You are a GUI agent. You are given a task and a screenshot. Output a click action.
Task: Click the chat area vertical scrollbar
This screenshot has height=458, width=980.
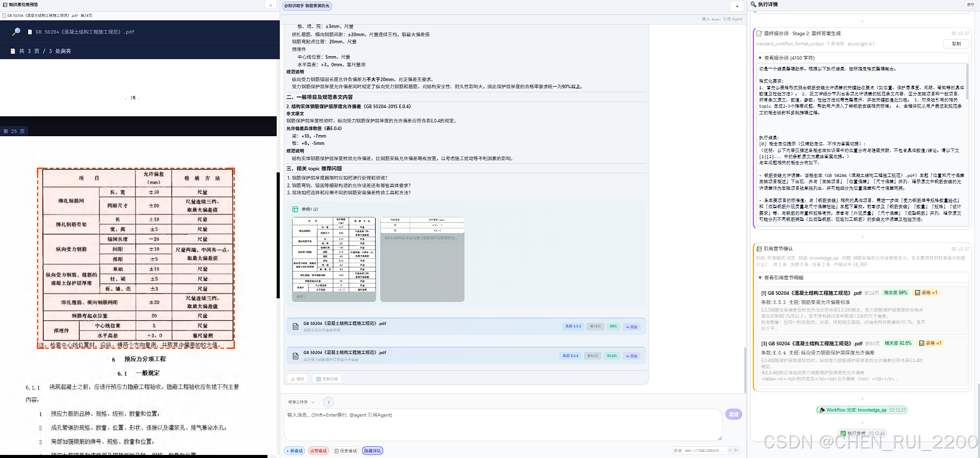[x=745, y=370]
